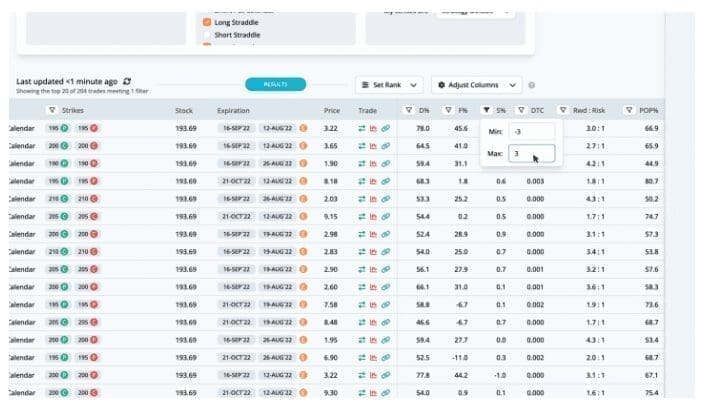
Task: Click the refresh icon beside Last updated
Action: click(127, 81)
